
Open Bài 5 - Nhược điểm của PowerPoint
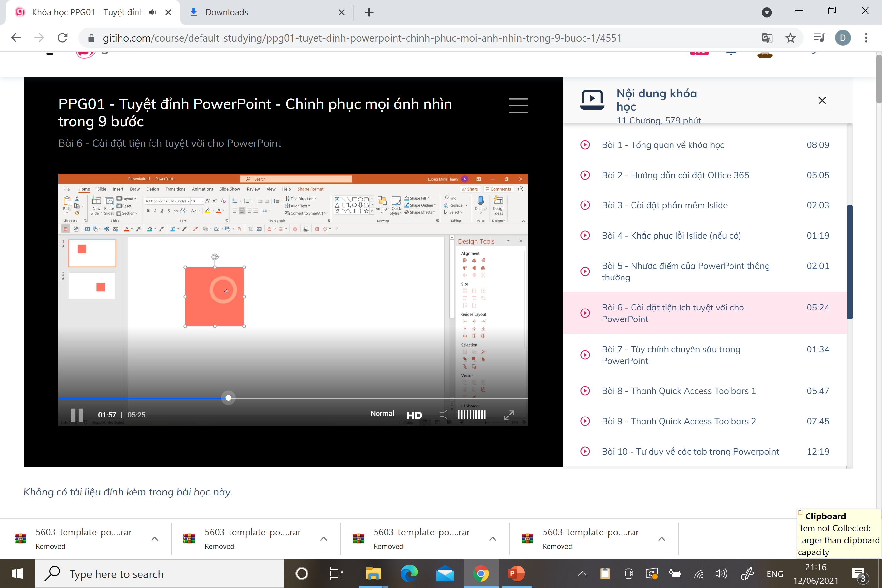coord(705,271)
